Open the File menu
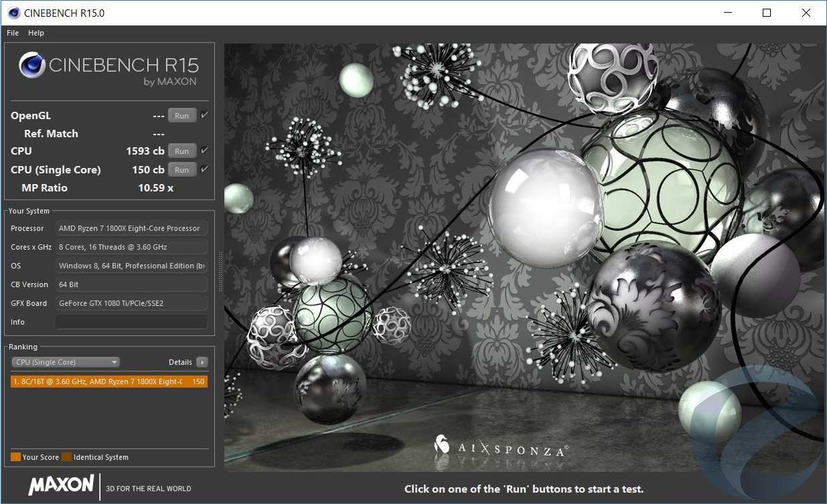This screenshot has width=827, height=504. point(13,33)
